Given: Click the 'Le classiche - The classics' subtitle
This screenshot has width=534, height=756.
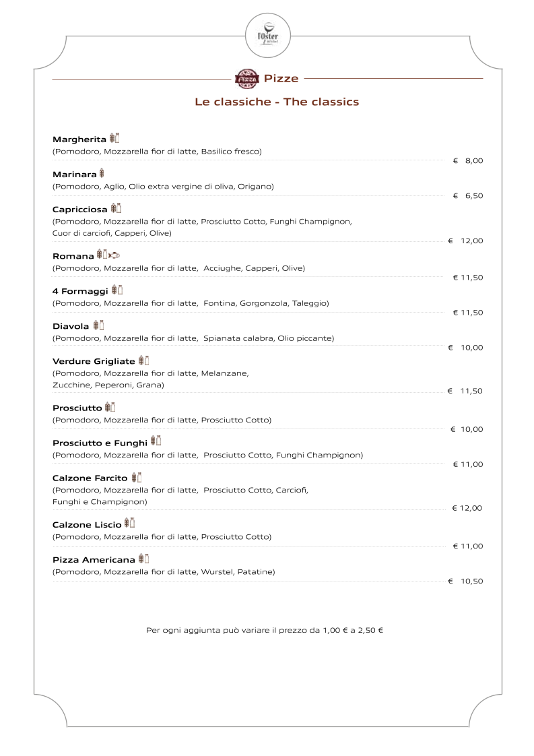Looking at the screenshot, I should [277, 102].
